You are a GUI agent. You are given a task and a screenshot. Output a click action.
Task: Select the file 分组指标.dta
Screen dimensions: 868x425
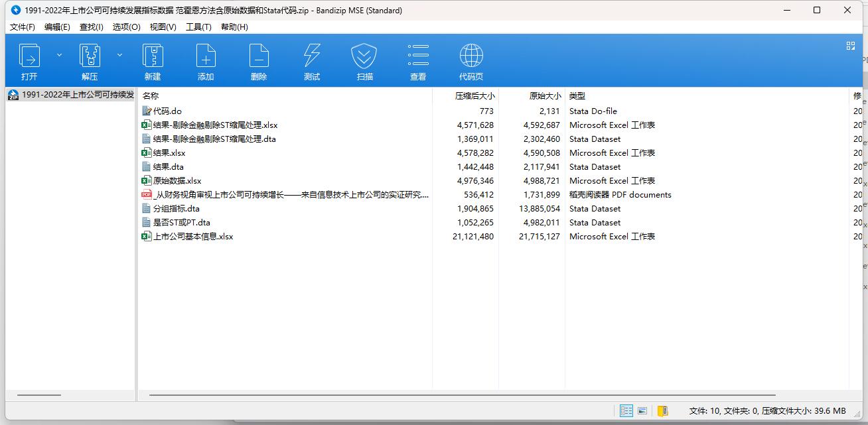[177, 209]
